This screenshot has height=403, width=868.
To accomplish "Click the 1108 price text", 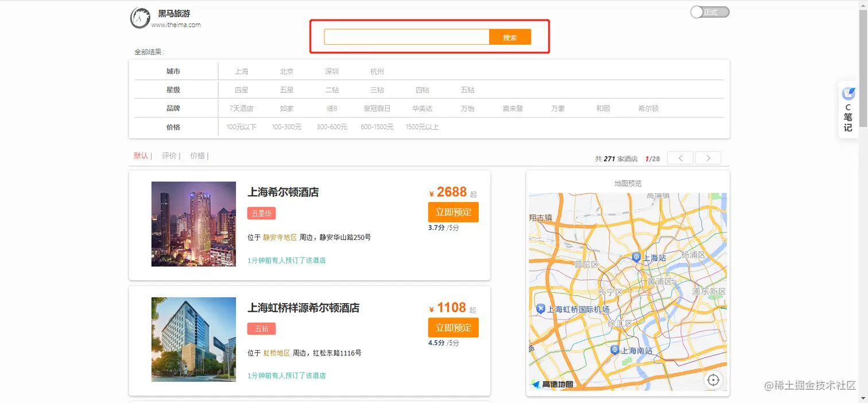I will [x=452, y=307].
